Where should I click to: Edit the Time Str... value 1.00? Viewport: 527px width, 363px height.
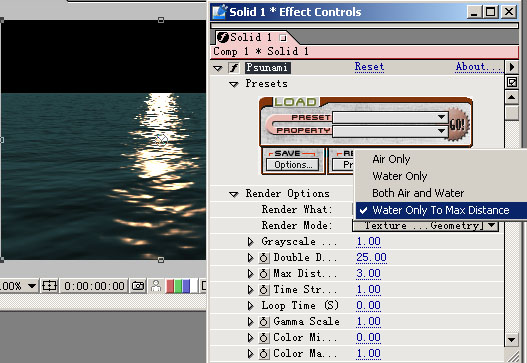pyautogui.click(x=368, y=290)
